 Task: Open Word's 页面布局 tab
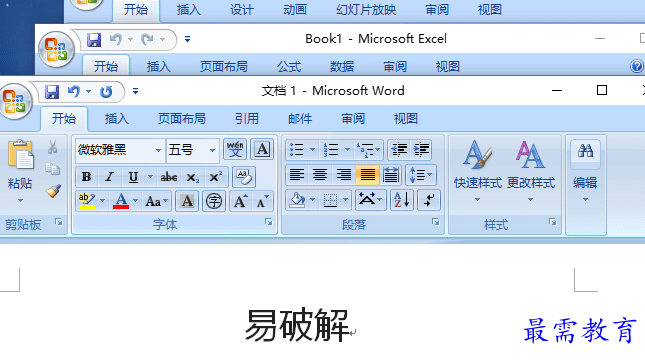(x=181, y=119)
